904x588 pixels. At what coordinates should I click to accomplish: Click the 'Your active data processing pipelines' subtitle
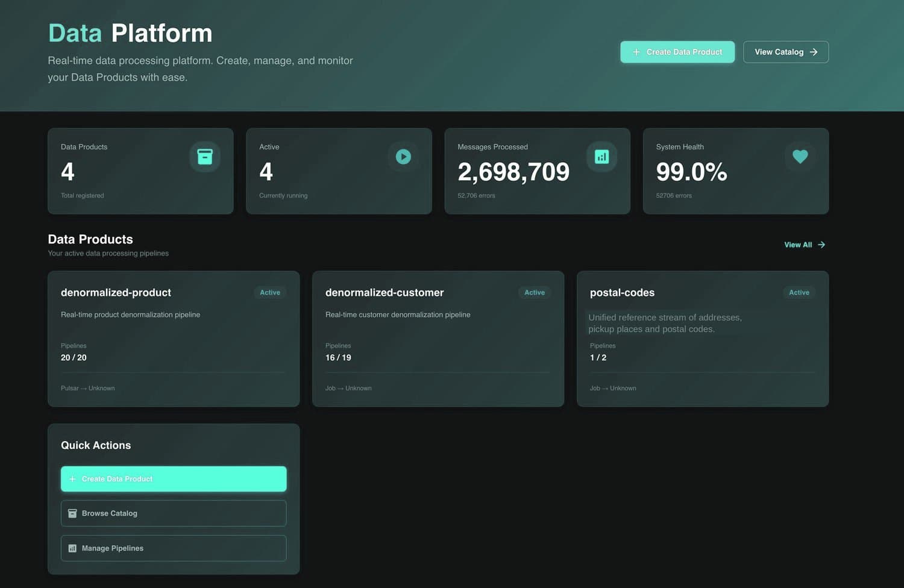108,254
